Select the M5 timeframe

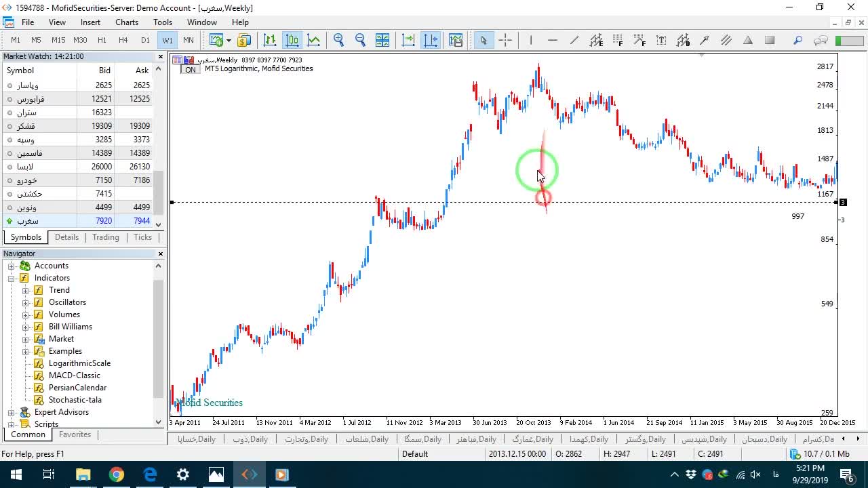(x=37, y=40)
